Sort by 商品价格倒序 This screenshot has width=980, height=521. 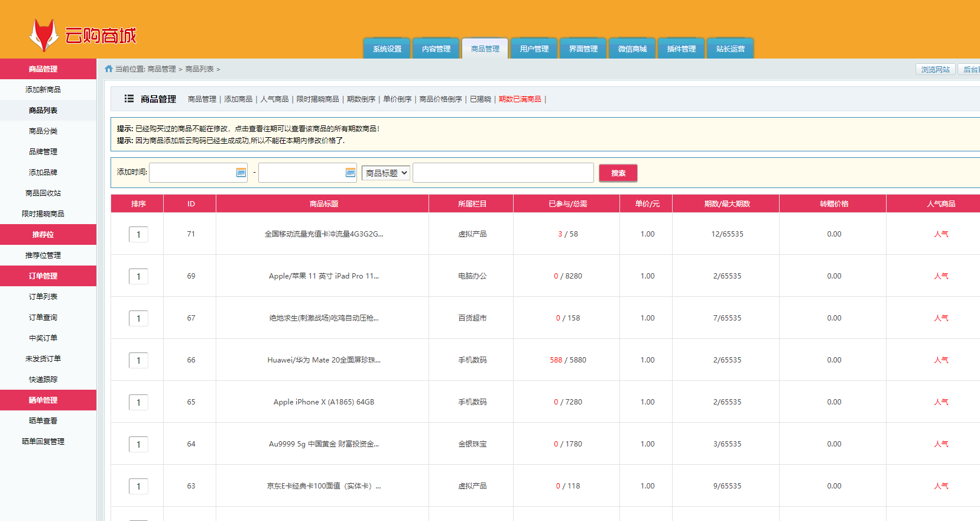(441, 99)
